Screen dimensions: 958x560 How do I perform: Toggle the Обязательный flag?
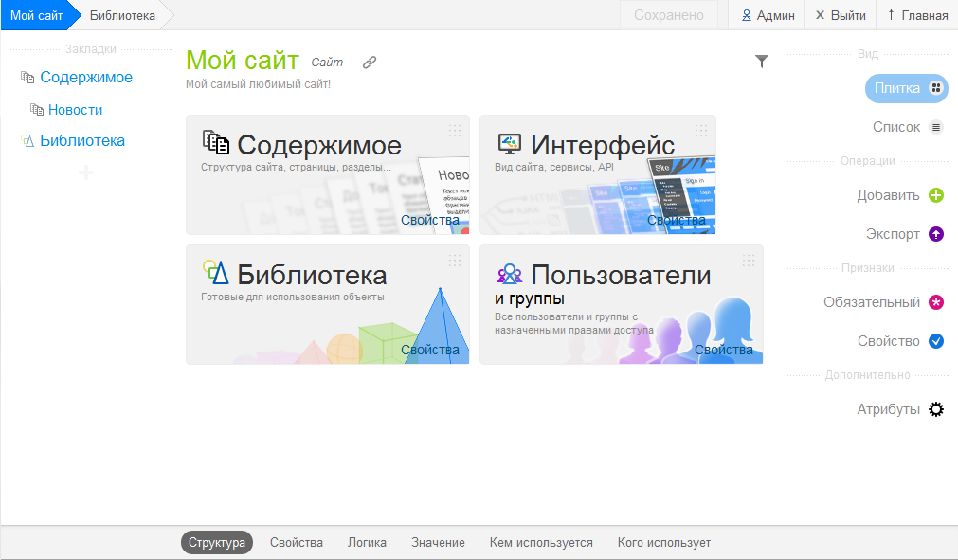(x=936, y=301)
